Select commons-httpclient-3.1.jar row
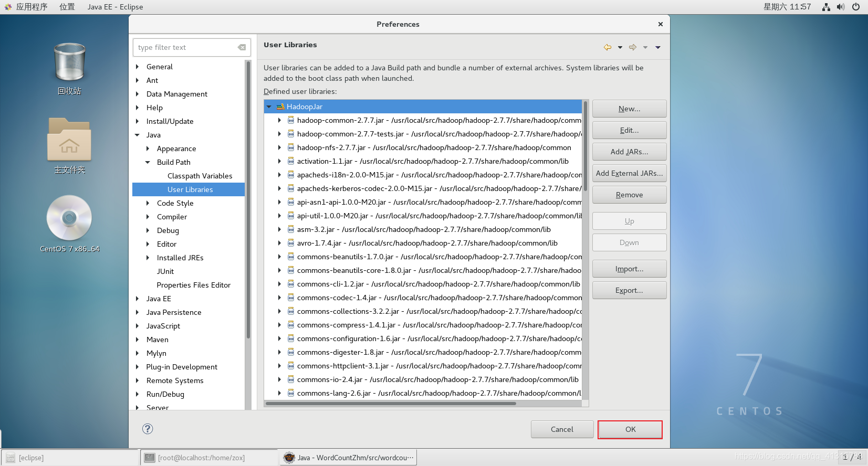This screenshot has height=466, width=868. (x=423, y=366)
